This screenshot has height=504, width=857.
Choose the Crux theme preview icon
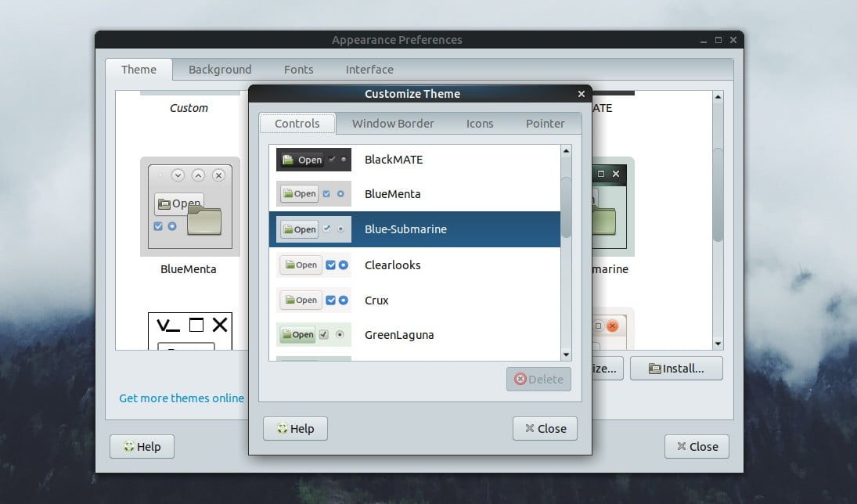[x=313, y=301]
